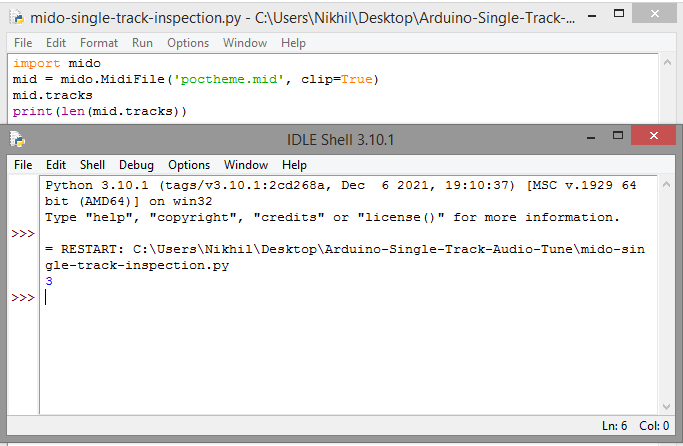The width and height of the screenshot is (683, 446).
Task: Click the print(len(mid.tracks)) code line
Action: pyautogui.click(x=100, y=111)
